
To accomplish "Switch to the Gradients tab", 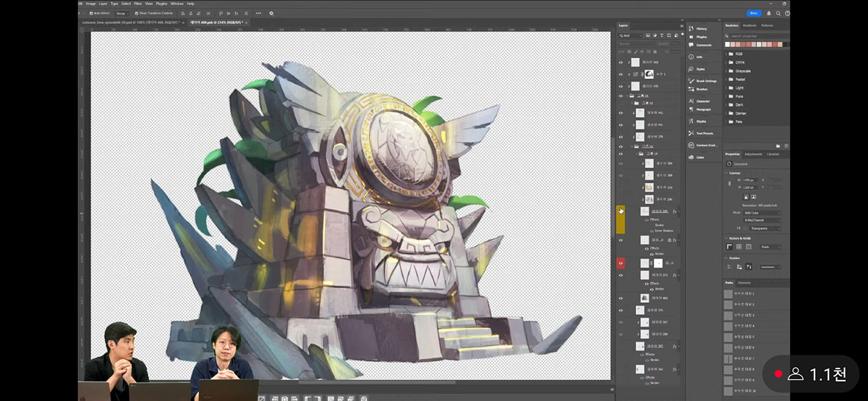I will 749,25.
